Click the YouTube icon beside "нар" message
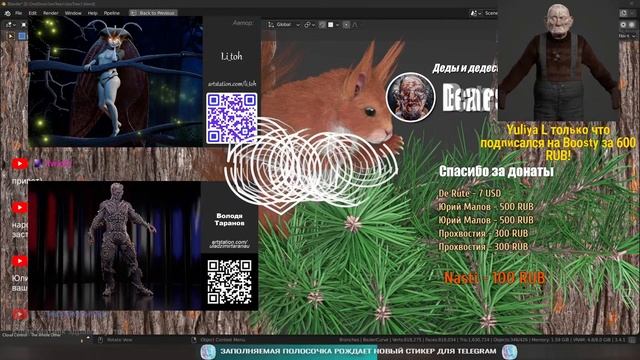The image size is (640, 360). click(20, 207)
